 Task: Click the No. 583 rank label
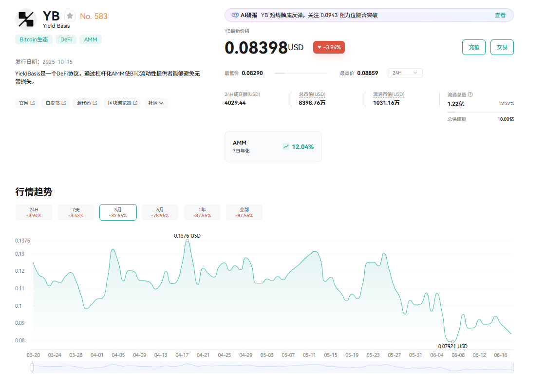pos(94,17)
